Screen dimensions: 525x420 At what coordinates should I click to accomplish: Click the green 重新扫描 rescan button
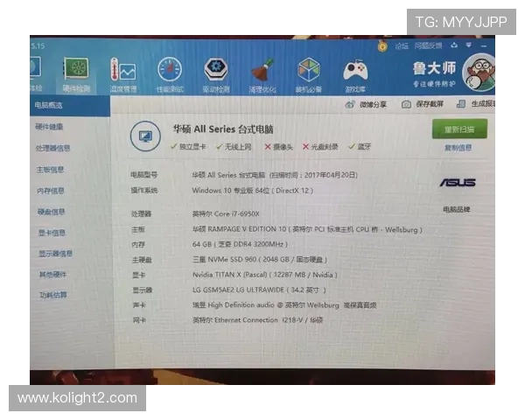point(459,129)
